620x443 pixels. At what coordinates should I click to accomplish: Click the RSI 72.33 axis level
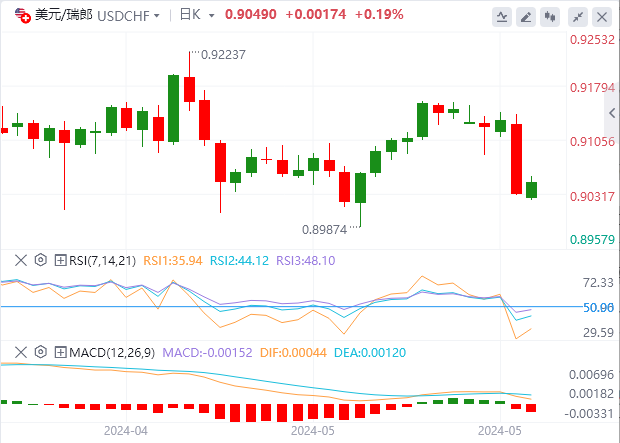[598, 282]
